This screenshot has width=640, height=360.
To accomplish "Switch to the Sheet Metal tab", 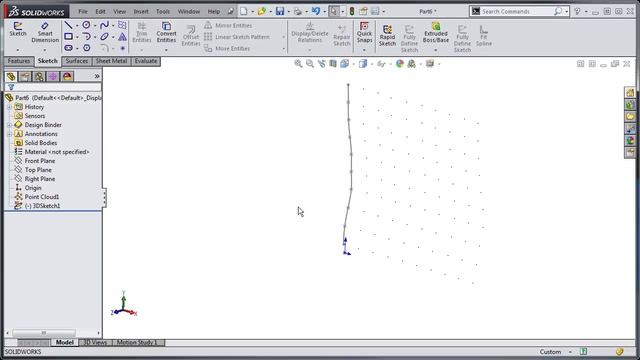I will (x=111, y=61).
